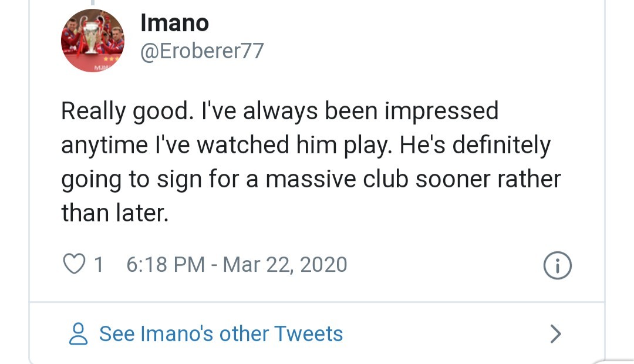Open tweet information via the circled i icon
This screenshot has height=364, width=634.
557,264
